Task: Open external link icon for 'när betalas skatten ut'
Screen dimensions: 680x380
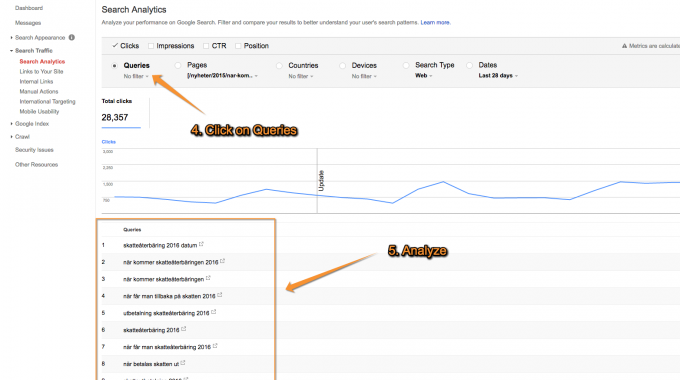Action: [x=183, y=363]
